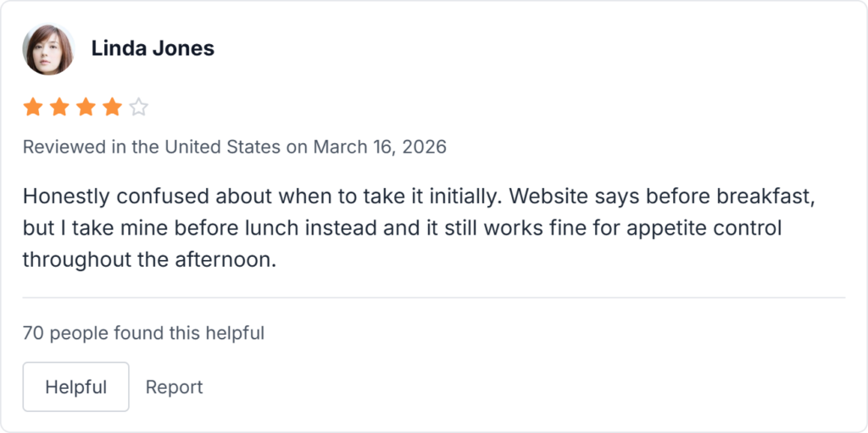868x433 pixels.
Task: Click the "United States" text in the review date line
Action: click(222, 147)
